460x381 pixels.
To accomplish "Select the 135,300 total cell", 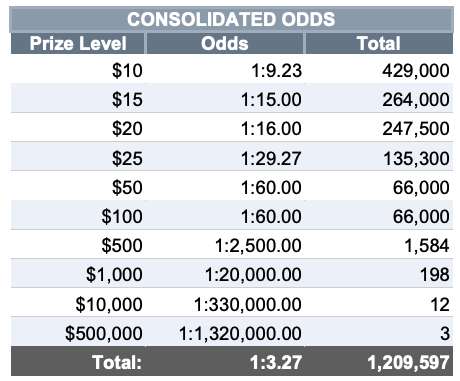I will 379,158.
